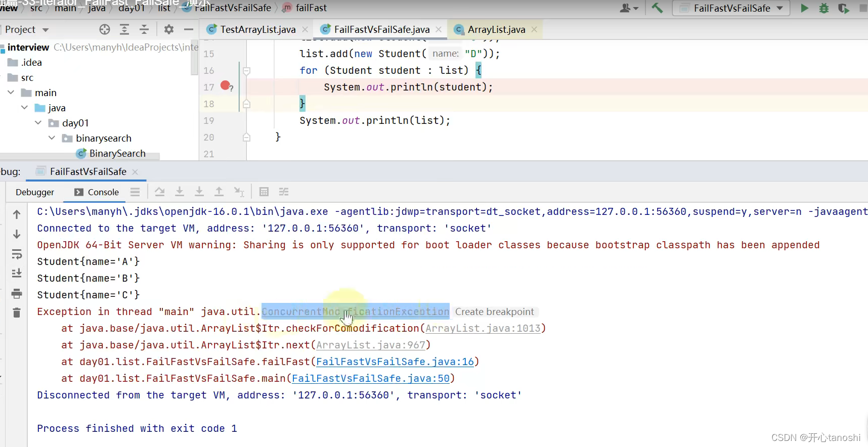Click the threads layout lines icon
This screenshot has height=447, width=868.
(135, 192)
